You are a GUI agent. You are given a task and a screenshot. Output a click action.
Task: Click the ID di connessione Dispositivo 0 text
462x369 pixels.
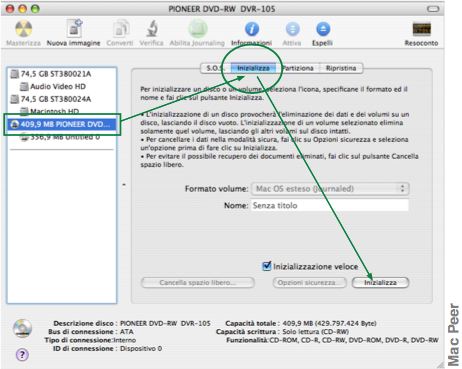click(141, 348)
